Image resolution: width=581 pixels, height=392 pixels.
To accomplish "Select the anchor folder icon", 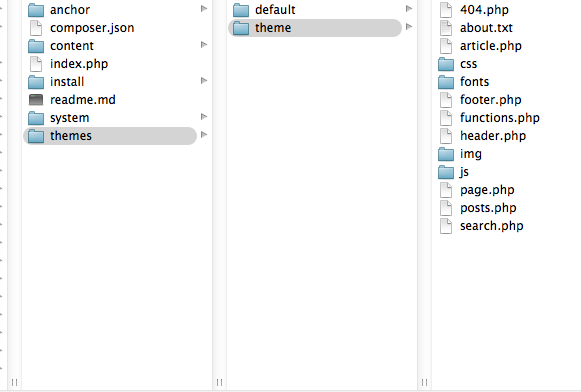I will (x=36, y=10).
